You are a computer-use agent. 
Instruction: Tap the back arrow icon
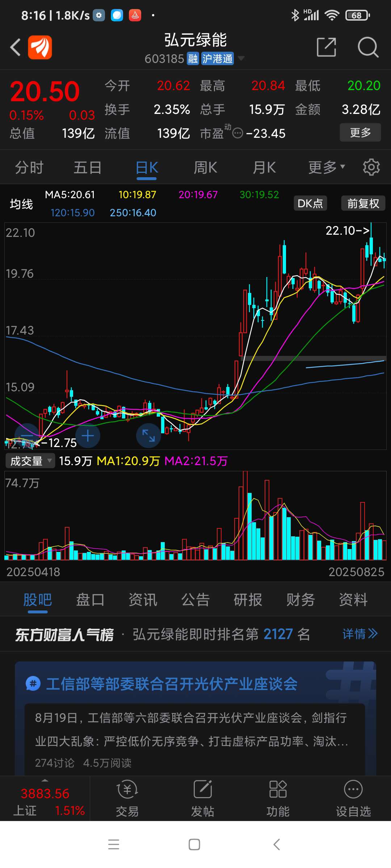click(x=15, y=47)
